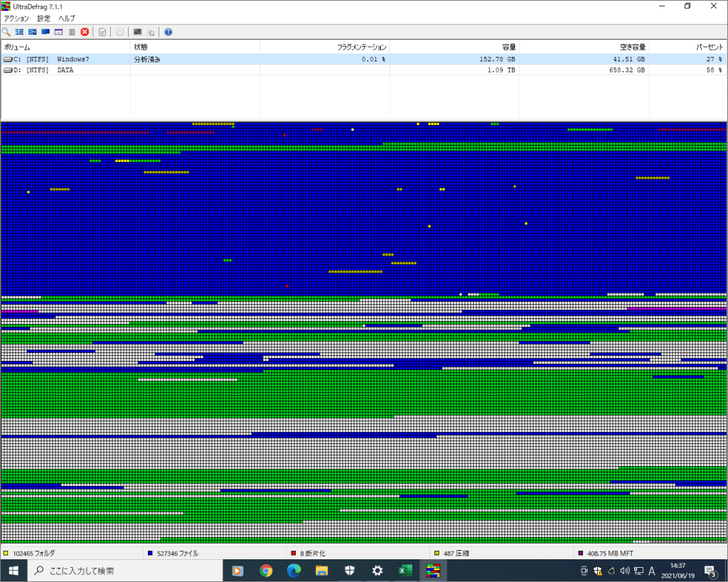728x582 pixels.
Task: Click the IME input mode A indicator
Action: pos(652,571)
